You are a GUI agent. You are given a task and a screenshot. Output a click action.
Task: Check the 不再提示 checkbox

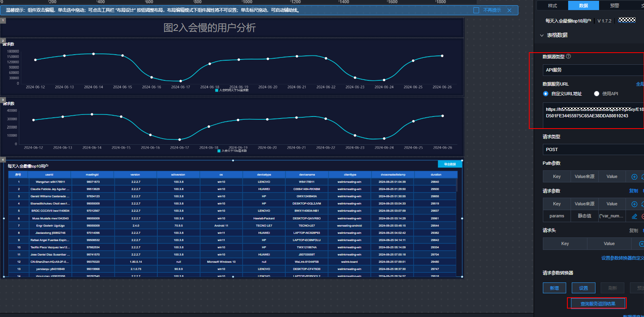pos(476,10)
